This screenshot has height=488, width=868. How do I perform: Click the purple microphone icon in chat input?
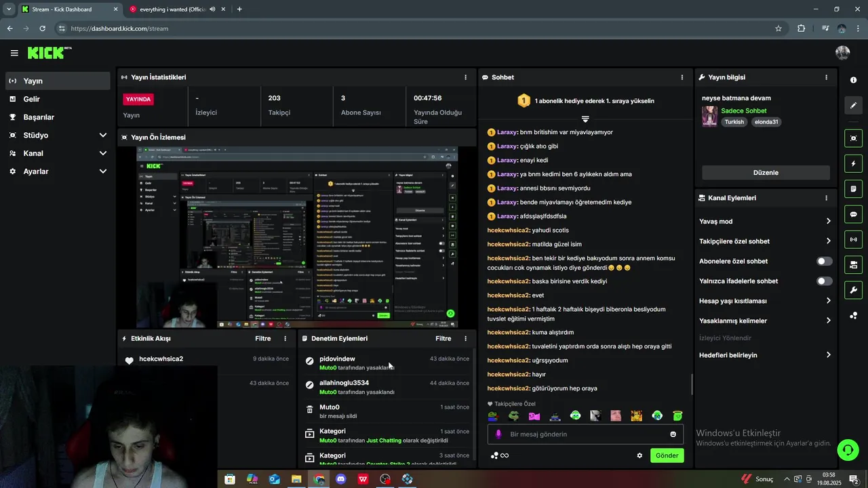tap(498, 434)
